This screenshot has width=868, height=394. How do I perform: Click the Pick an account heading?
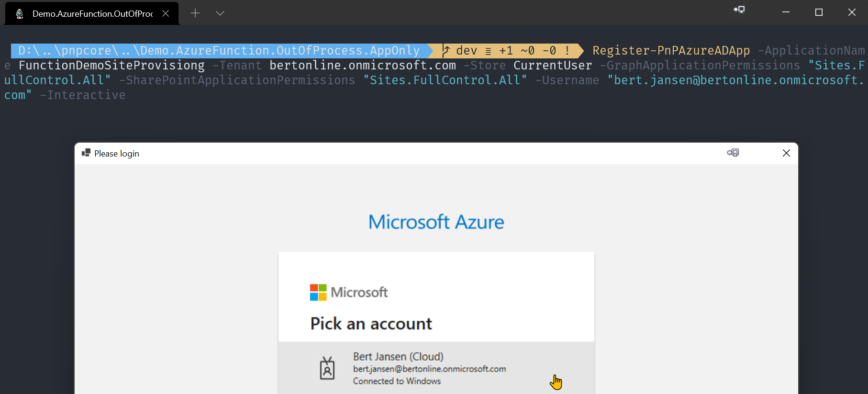(371, 324)
